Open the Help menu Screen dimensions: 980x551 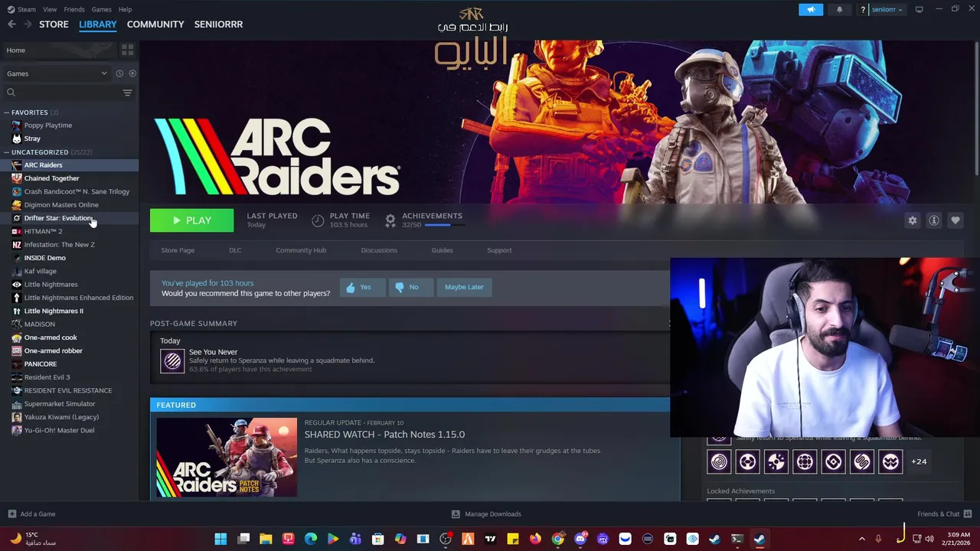[x=125, y=9]
